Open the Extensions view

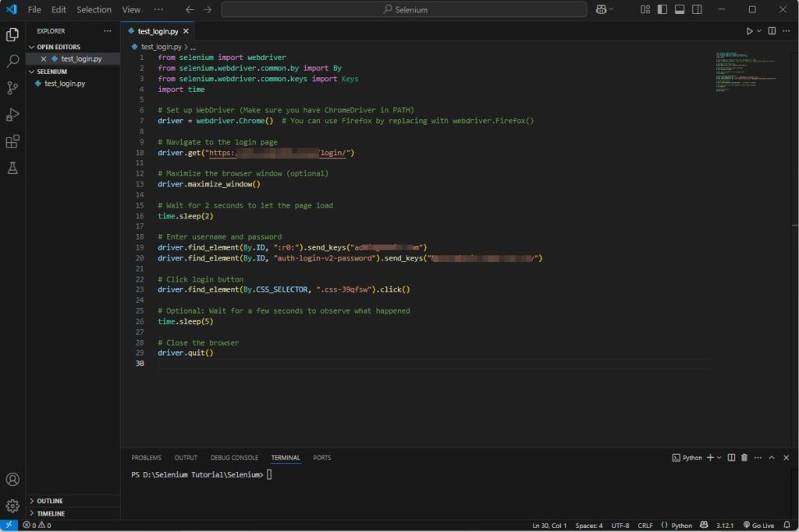pyautogui.click(x=11, y=143)
